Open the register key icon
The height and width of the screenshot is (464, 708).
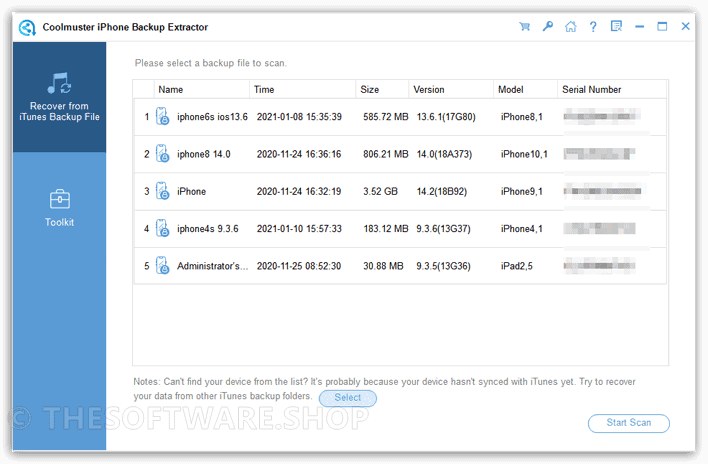(548, 26)
